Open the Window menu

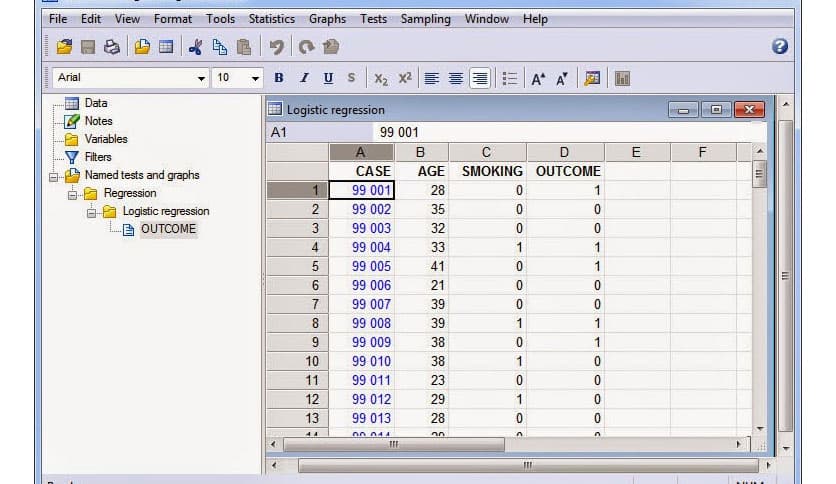point(486,19)
